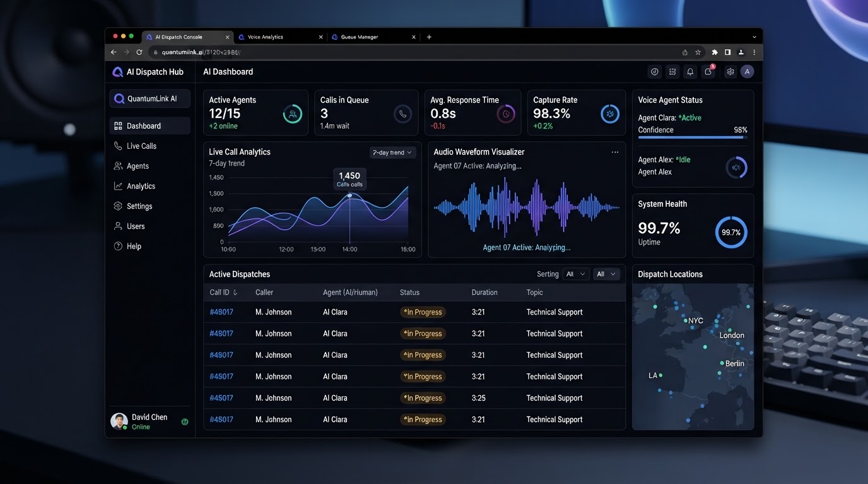Open the second 'All' filter dropdown

coord(606,274)
